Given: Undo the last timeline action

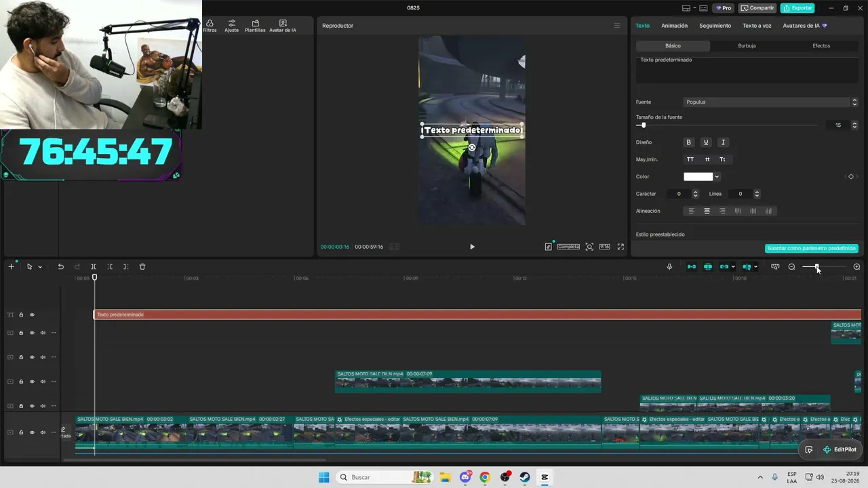Looking at the screenshot, I should (x=60, y=266).
